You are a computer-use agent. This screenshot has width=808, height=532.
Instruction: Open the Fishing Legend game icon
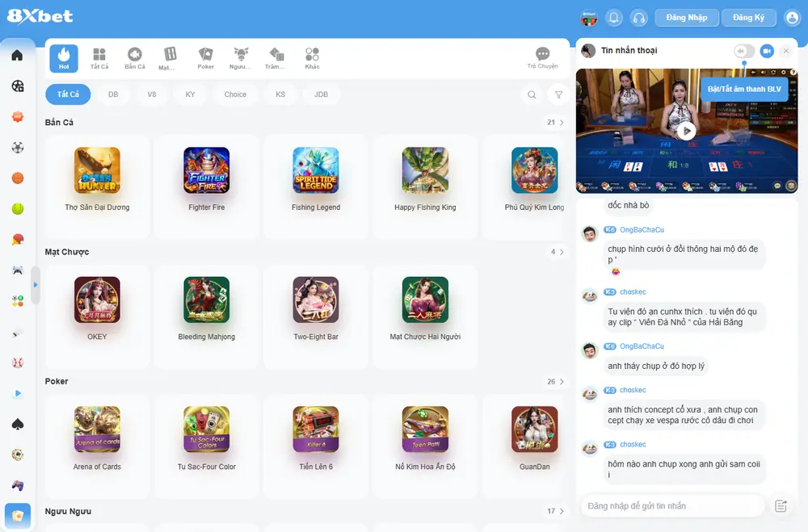click(316, 170)
